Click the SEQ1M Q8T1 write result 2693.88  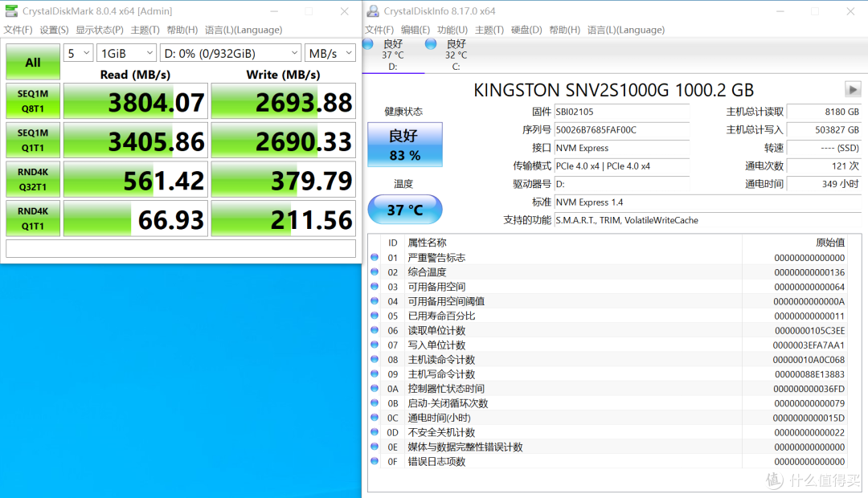pos(284,100)
